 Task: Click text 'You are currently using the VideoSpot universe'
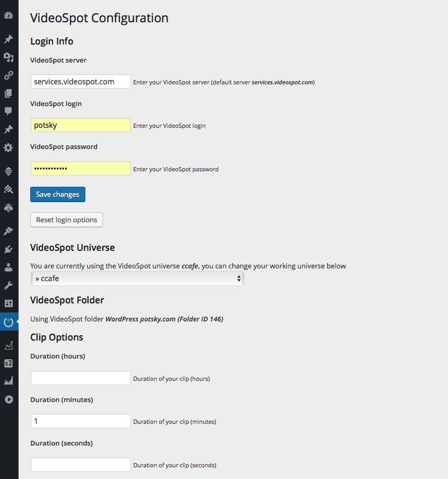pos(105,266)
